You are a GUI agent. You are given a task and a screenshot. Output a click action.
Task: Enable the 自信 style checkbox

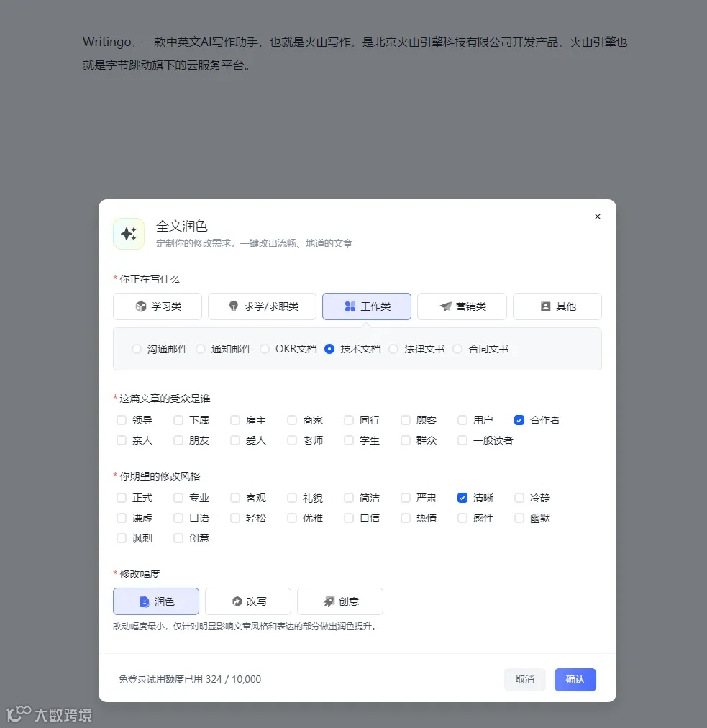click(349, 518)
